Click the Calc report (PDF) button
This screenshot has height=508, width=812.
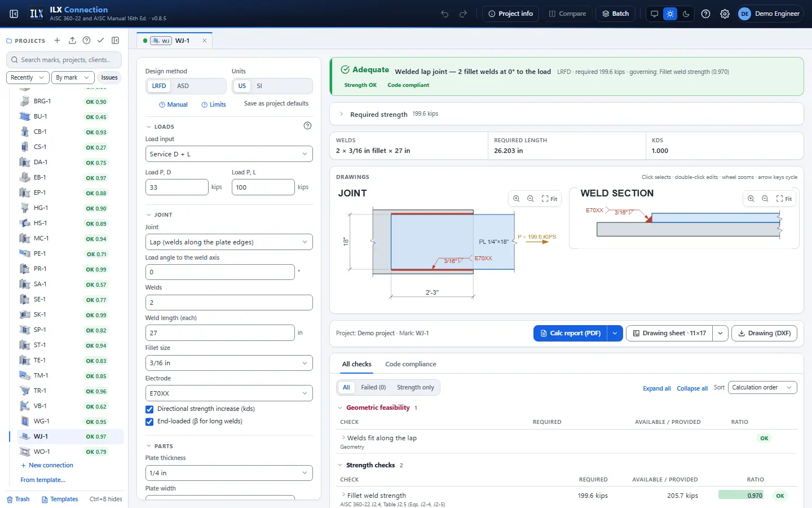tap(571, 333)
